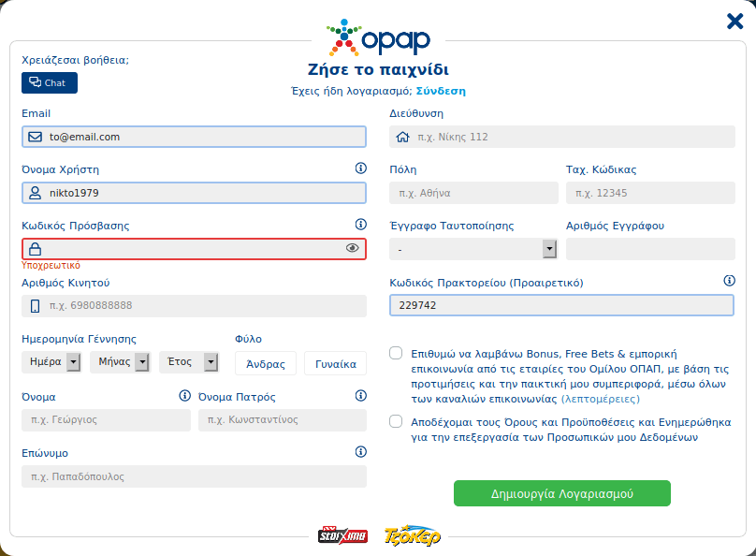
Task: Show info for Κωδικός Πρόσβασης
Action: 360,225
